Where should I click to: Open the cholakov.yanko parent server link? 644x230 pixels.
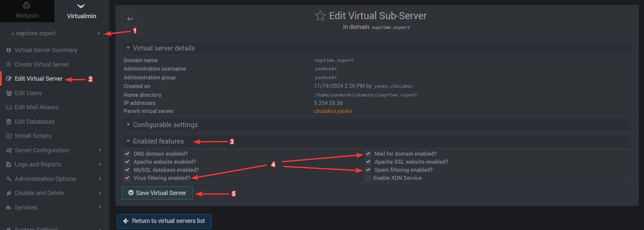tap(333, 111)
